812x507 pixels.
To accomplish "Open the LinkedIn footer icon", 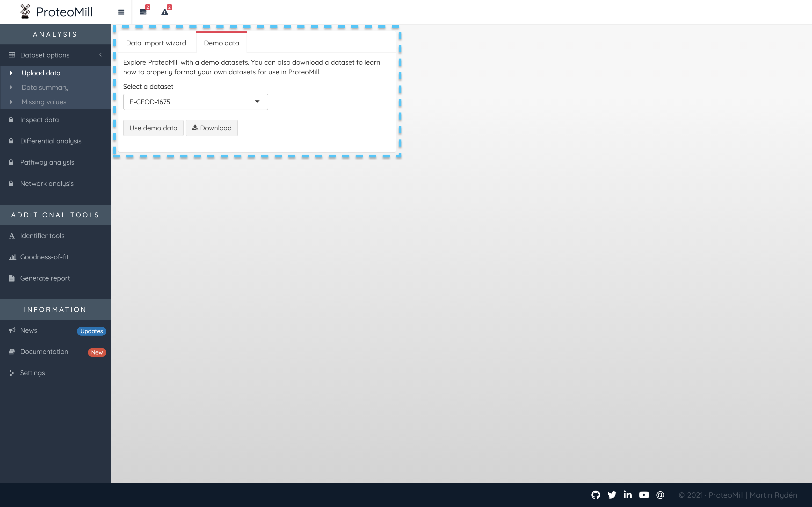I will click(627, 495).
